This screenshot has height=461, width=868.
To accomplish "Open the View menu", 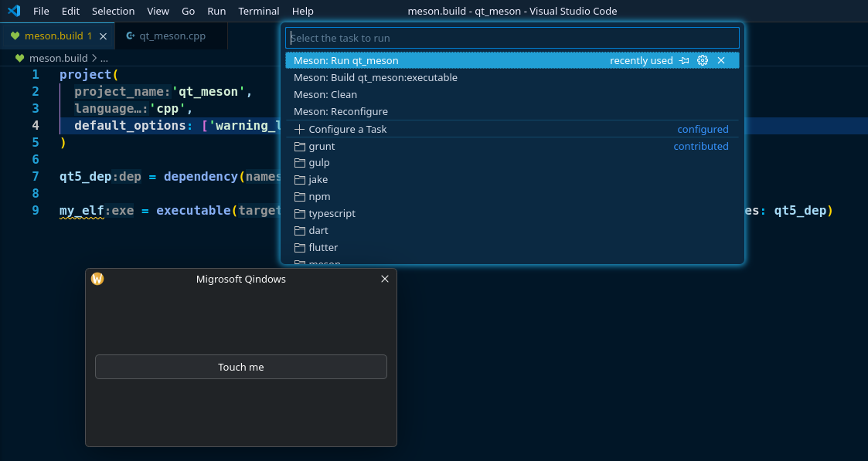I will tap(158, 11).
